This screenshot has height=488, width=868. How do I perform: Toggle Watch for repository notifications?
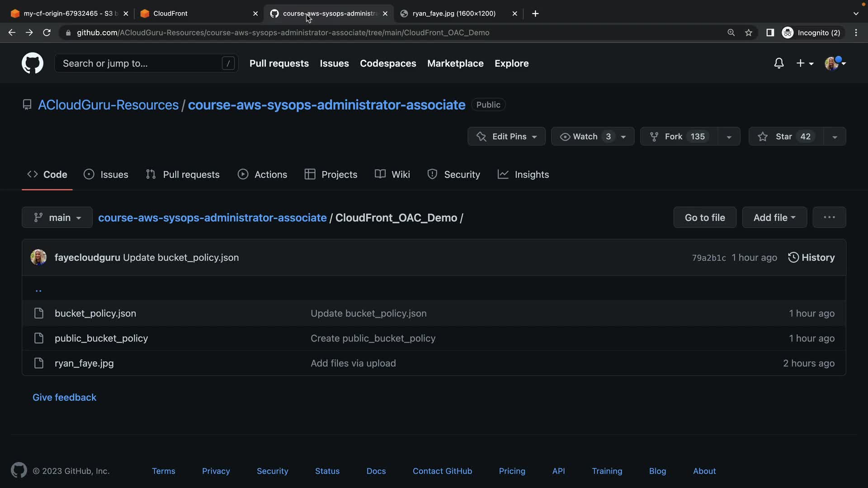pos(585,136)
